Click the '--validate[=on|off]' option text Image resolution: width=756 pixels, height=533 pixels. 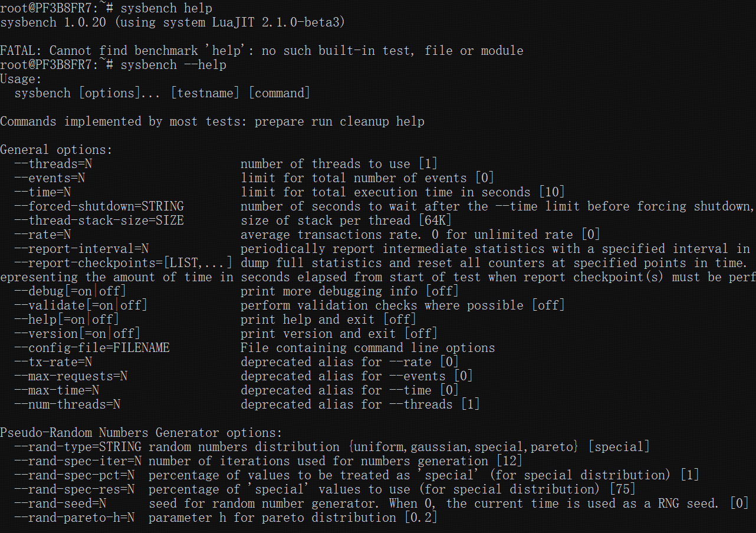click(81, 305)
